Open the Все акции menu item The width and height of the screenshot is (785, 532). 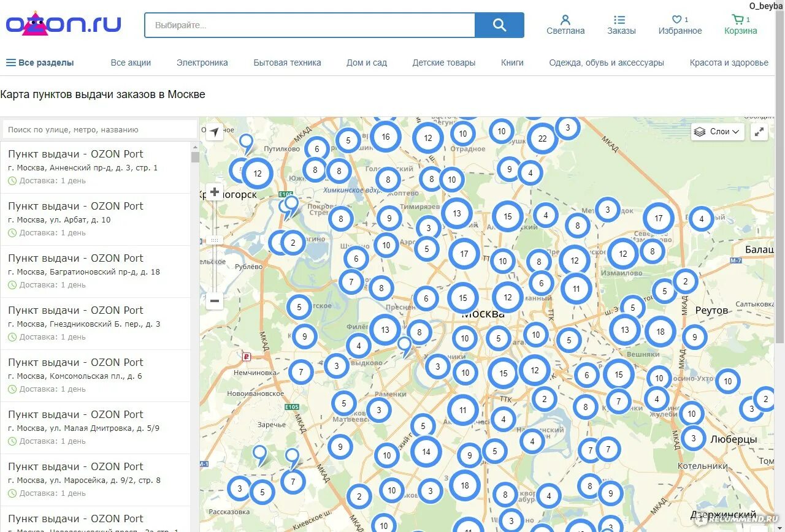tap(131, 63)
